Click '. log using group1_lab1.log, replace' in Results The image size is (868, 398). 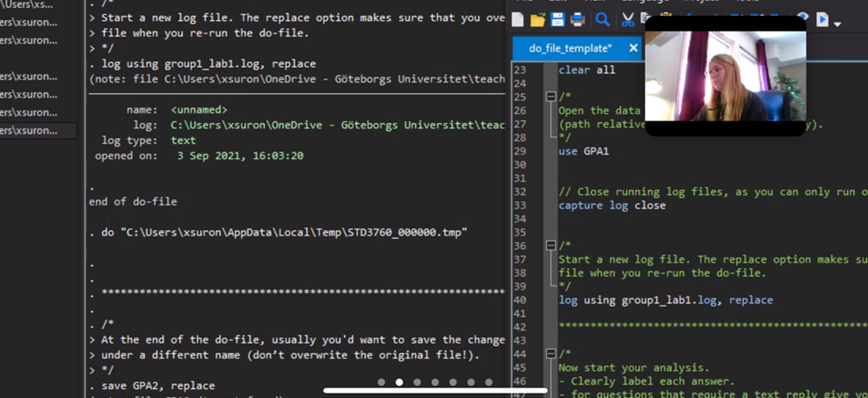[202, 63]
